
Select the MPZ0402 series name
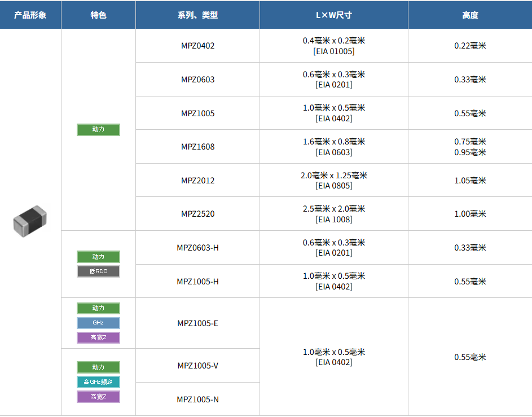[x=198, y=46]
